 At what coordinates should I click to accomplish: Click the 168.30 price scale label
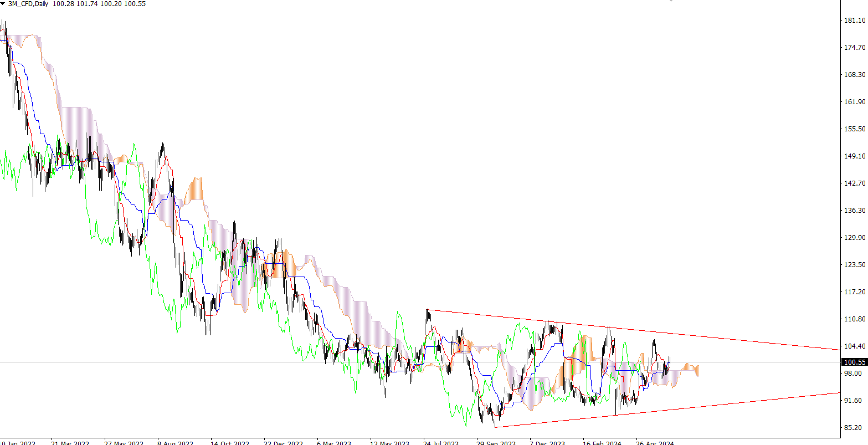(854, 75)
